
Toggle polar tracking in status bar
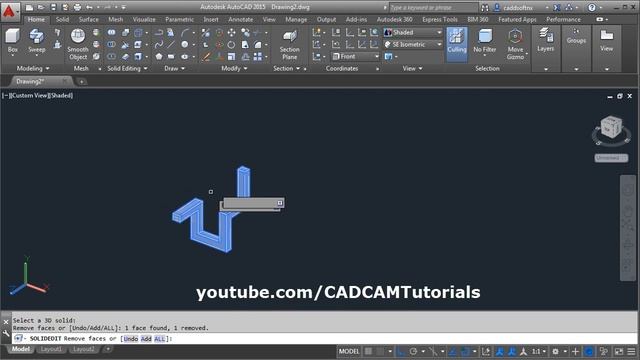tap(413, 351)
